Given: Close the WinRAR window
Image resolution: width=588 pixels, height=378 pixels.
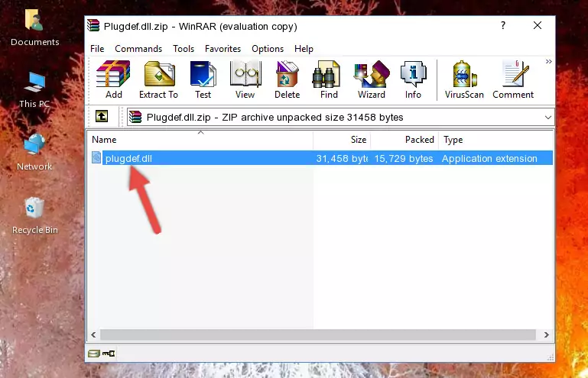Looking at the screenshot, I should [x=538, y=26].
